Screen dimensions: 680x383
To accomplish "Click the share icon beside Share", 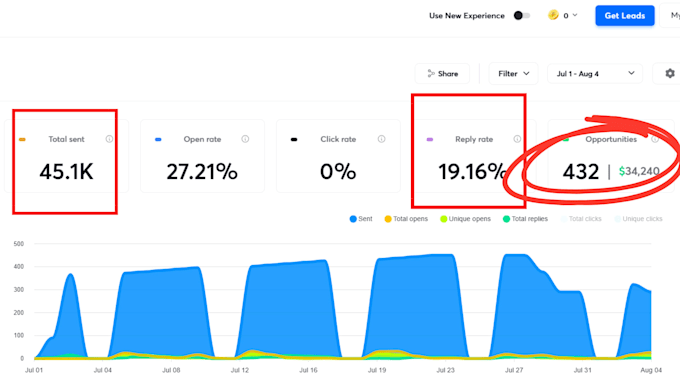I will tap(431, 74).
